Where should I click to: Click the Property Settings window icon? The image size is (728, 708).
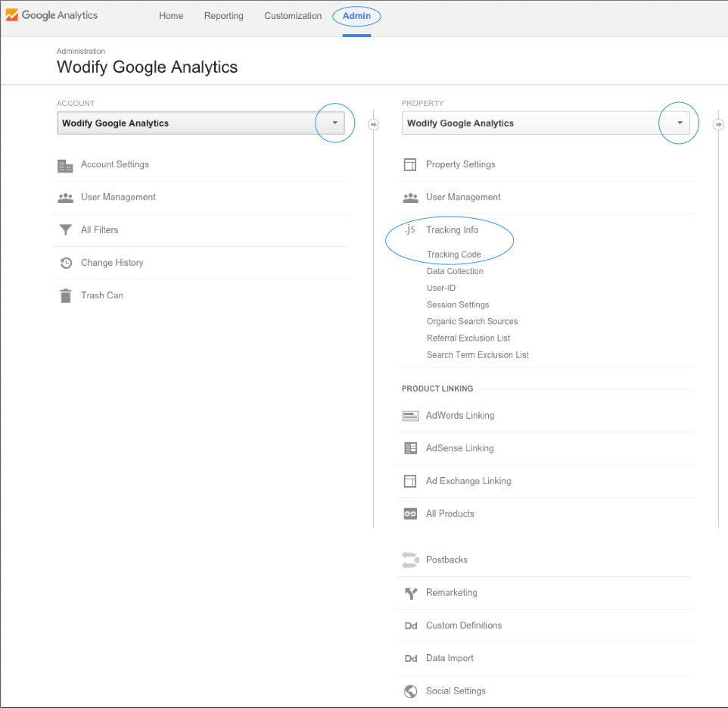tap(410, 165)
